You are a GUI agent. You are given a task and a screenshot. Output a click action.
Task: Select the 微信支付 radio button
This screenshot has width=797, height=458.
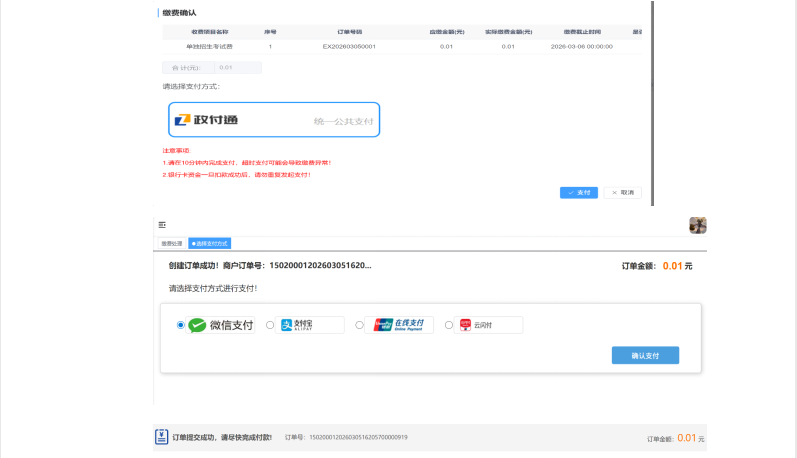coord(180,325)
